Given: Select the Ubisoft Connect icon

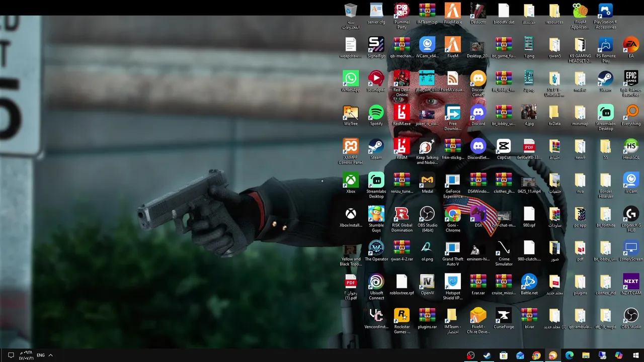Looking at the screenshot, I should pyautogui.click(x=376, y=287).
